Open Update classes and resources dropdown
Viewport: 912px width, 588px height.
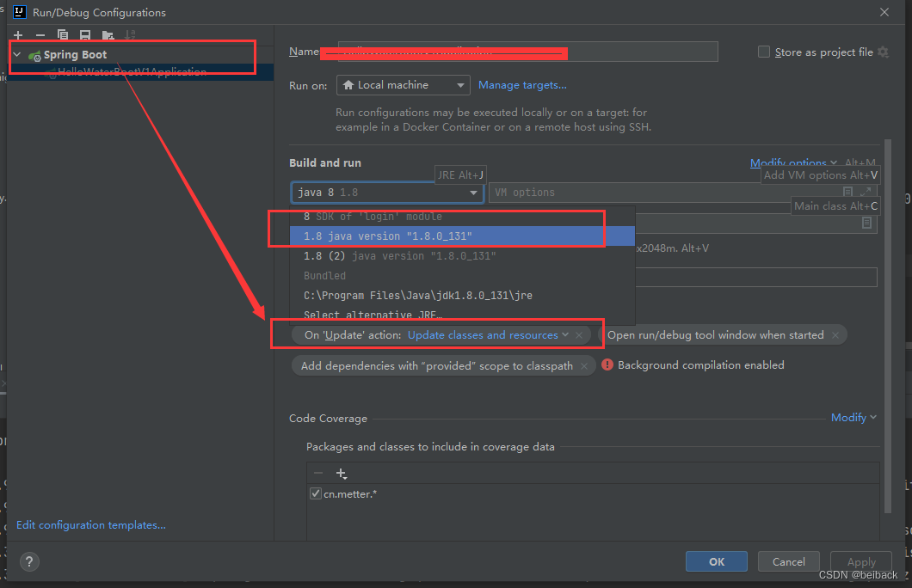pos(488,334)
